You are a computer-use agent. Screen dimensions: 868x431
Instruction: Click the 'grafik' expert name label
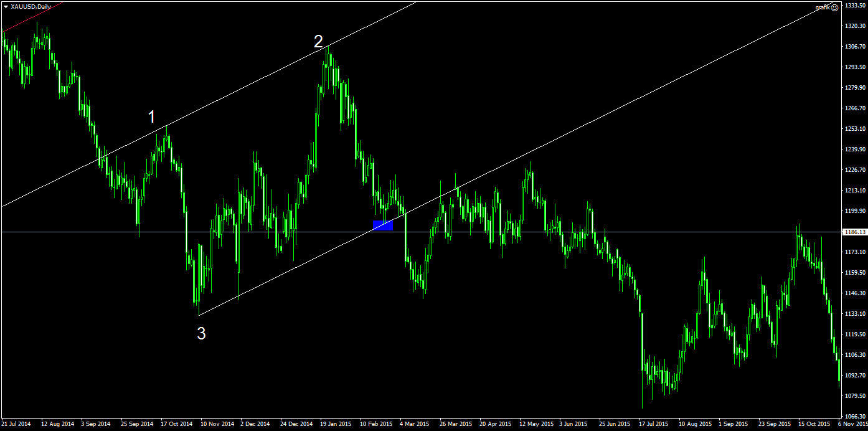pos(823,7)
